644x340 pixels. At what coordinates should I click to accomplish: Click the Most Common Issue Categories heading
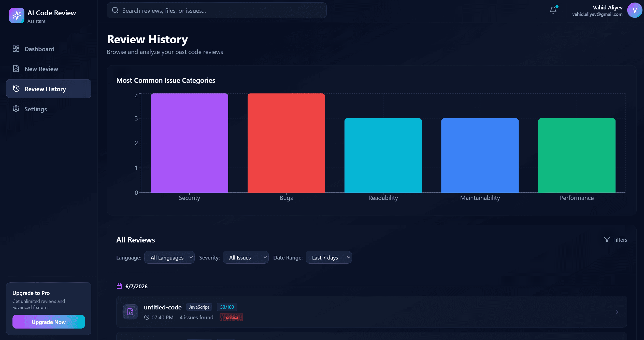click(x=166, y=80)
